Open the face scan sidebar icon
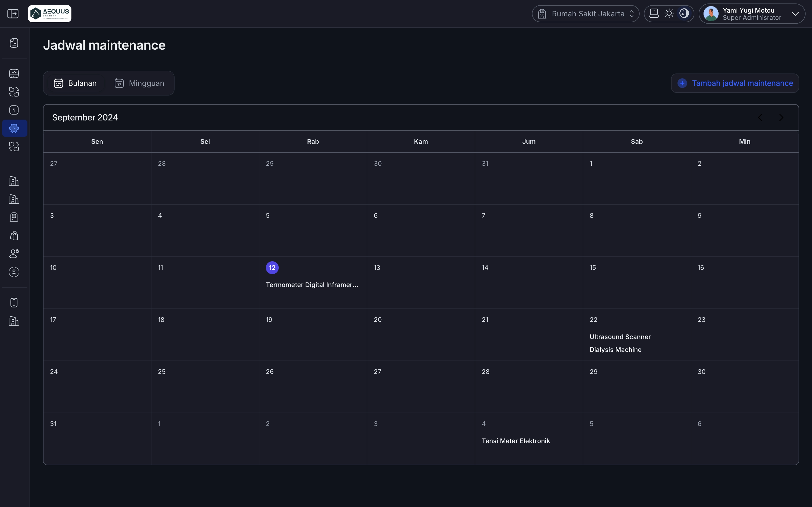This screenshot has width=812, height=507. (14, 272)
